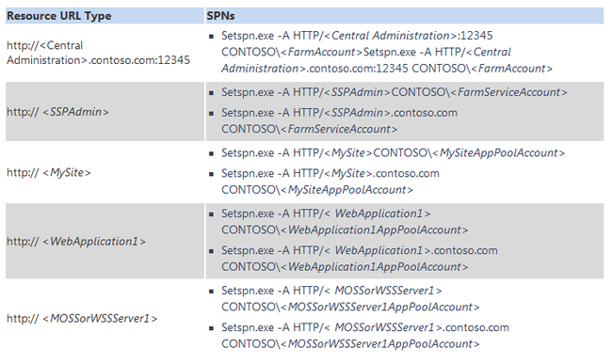Click bullet before WebApplication1.contoso.com command

pyautogui.click(x=211, y=251)
